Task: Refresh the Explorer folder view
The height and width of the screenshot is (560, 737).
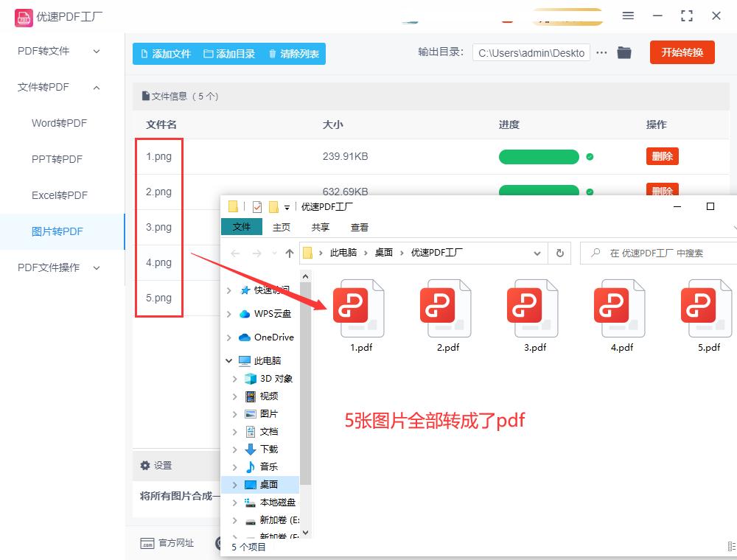Action: (560, 252)
